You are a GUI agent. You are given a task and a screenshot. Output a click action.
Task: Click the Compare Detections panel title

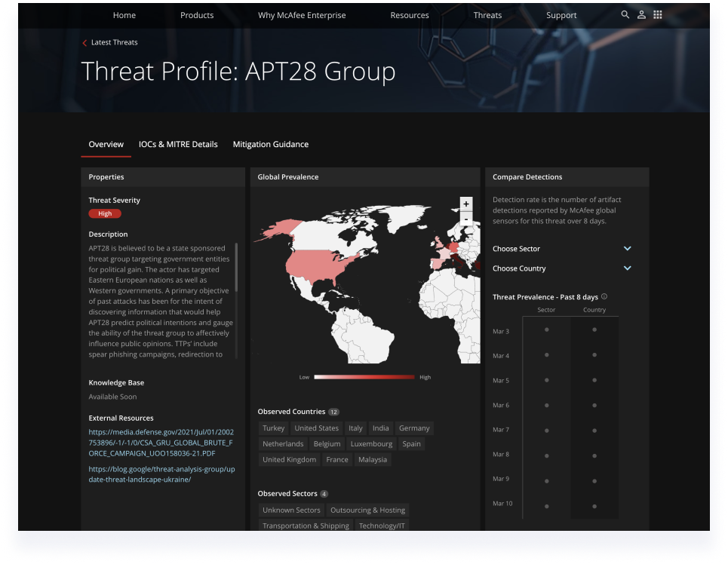coord(527,177)
